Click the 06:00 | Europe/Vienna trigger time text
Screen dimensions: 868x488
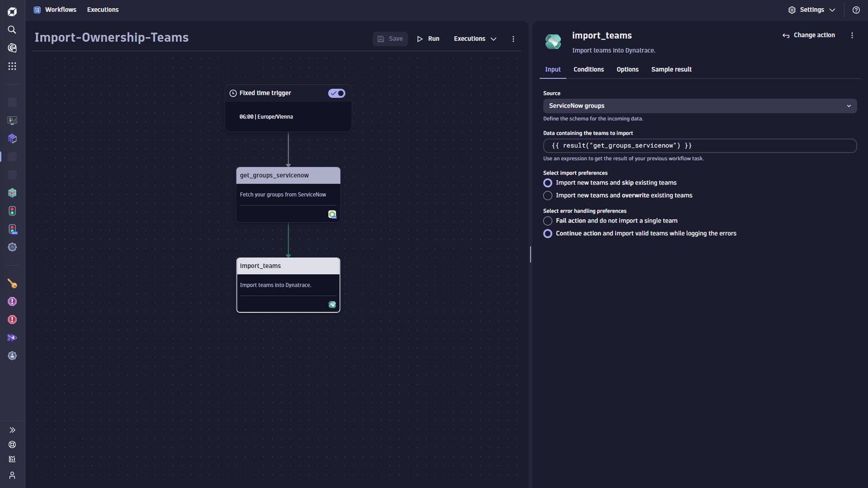pos(266,117)
